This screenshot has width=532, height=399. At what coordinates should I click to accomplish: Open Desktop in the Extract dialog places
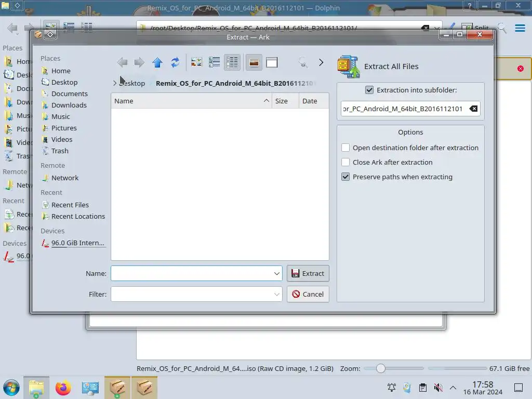pyautogui.click(x=64, y=83)
